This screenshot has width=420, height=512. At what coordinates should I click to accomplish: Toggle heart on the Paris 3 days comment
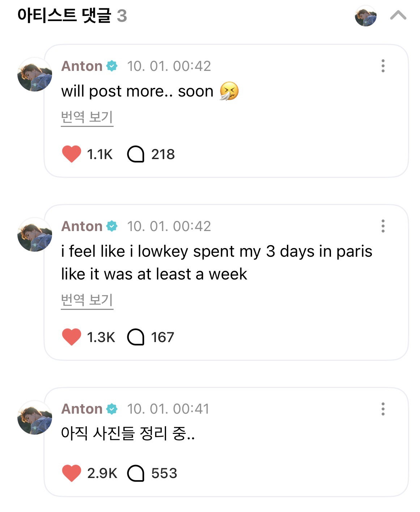coord(72,337)
